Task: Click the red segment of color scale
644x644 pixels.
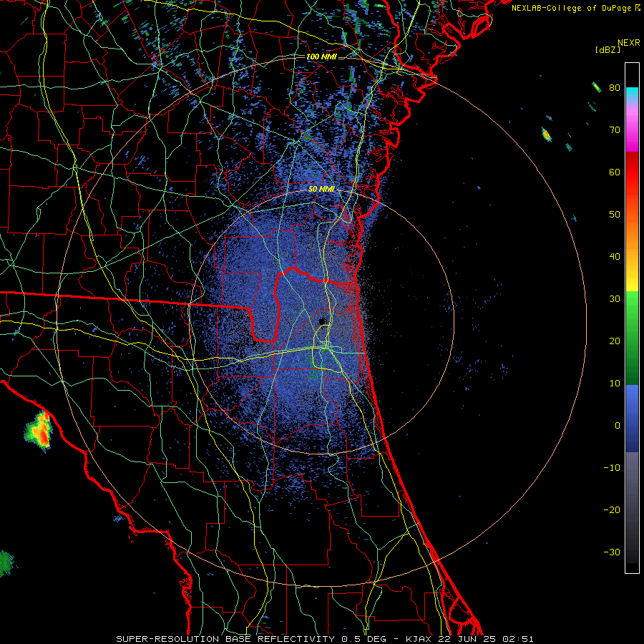Action: coord(632,172)
